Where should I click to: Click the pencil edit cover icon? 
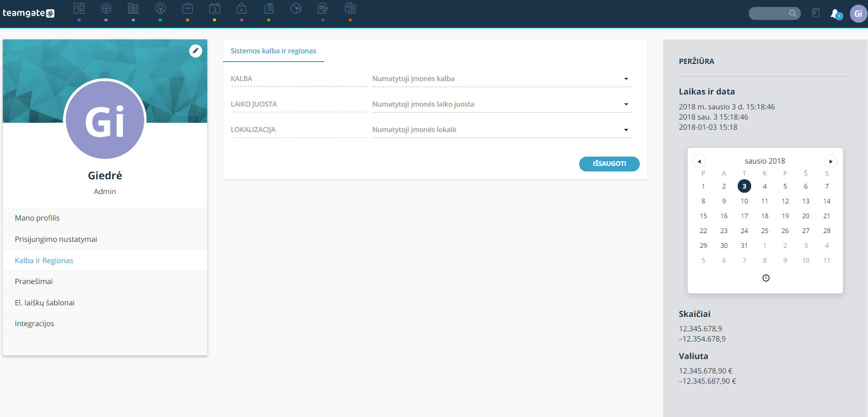196,51
